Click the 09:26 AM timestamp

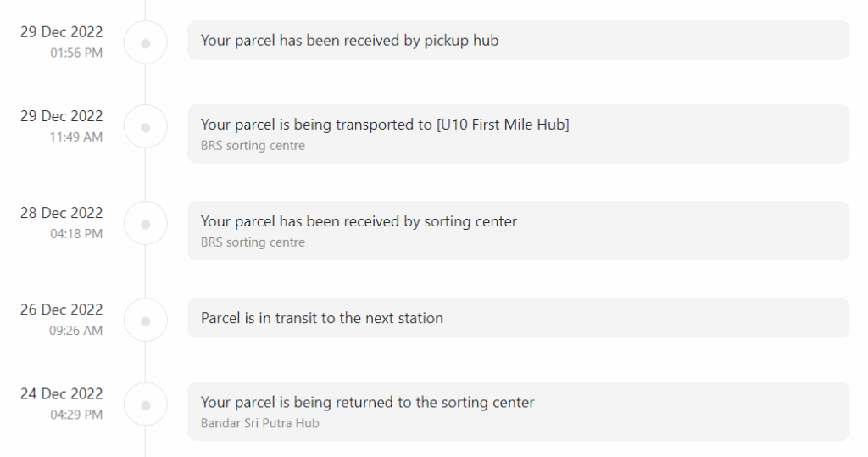[x=76, y=332]
